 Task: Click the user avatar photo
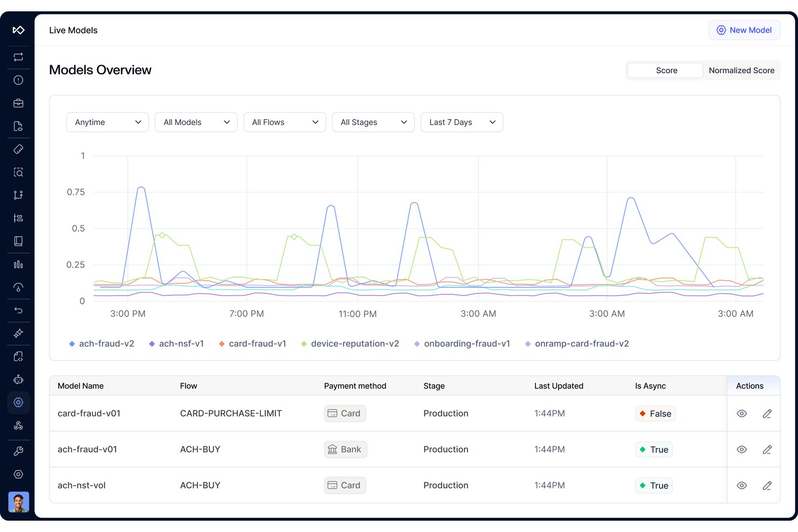tap(18, 502)
